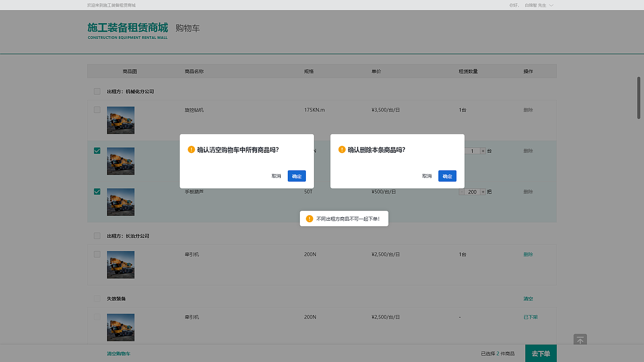Click warning icon in the 不同出租方 toast message

[x=309, y=219]
